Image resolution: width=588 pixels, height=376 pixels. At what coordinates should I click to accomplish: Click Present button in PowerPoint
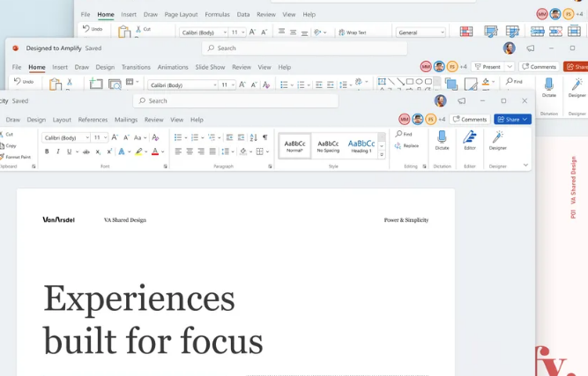point(488,67)
